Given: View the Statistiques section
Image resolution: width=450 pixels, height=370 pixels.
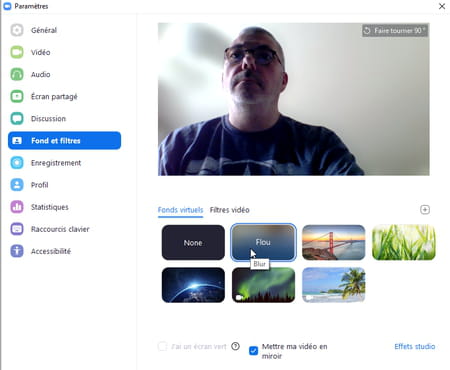Looking at the screenshot, I should click(17, 207).
